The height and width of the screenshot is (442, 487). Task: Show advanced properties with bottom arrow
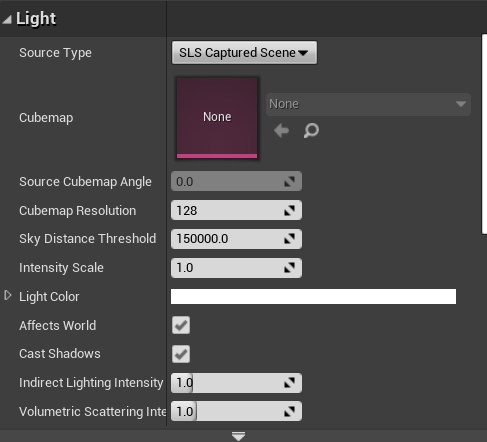point(238,436)
